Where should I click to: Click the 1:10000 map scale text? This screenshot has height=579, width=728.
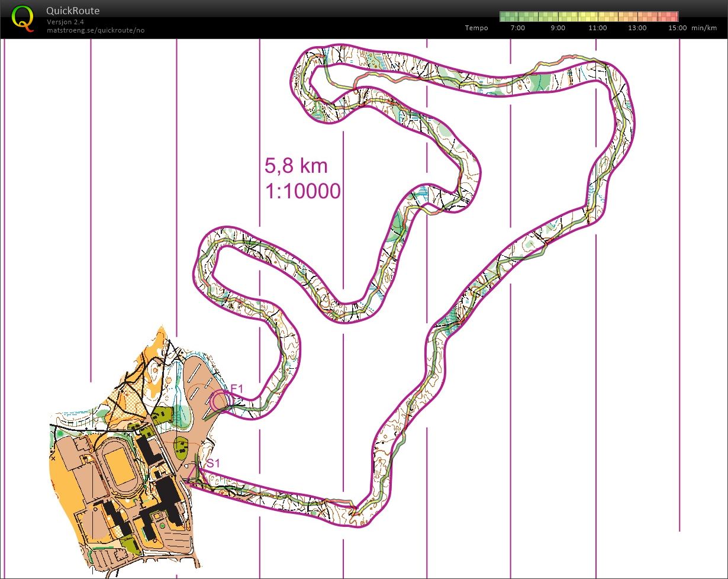(303, 191)
